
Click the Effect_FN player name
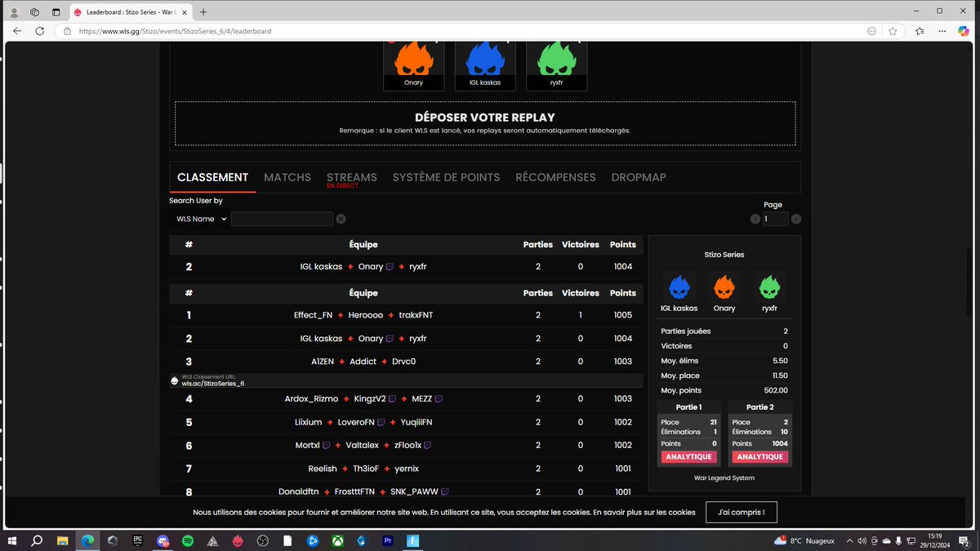pos(314,315)
